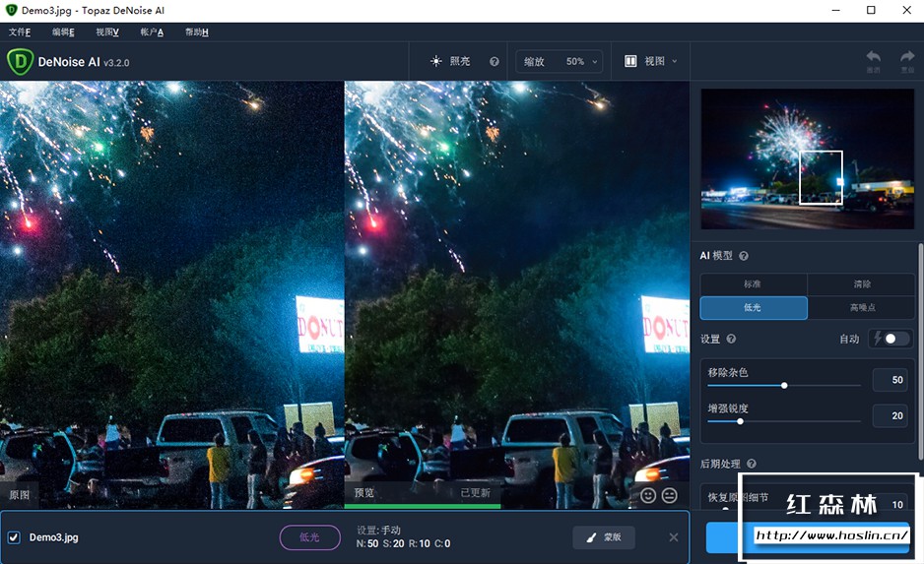Click the 移除杂色 slider handle

coord(784,386)
